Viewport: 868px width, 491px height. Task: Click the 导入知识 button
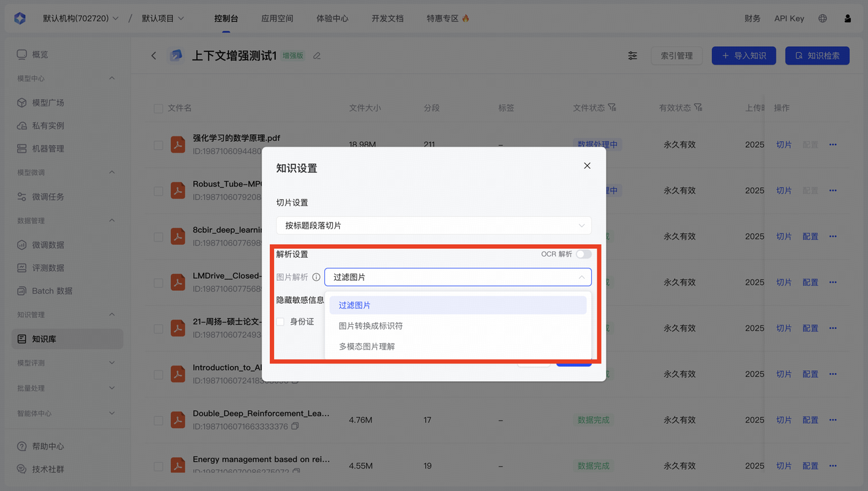click(743, 56)
